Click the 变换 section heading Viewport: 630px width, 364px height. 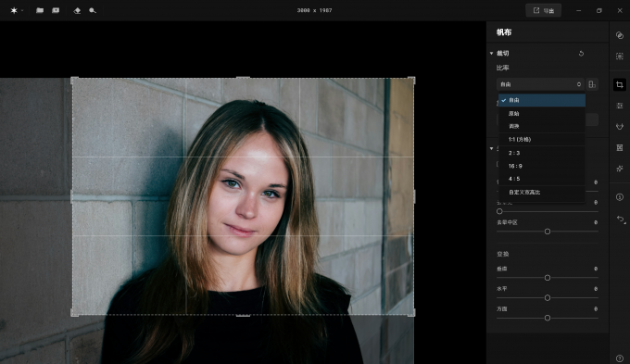click(503, 254)
